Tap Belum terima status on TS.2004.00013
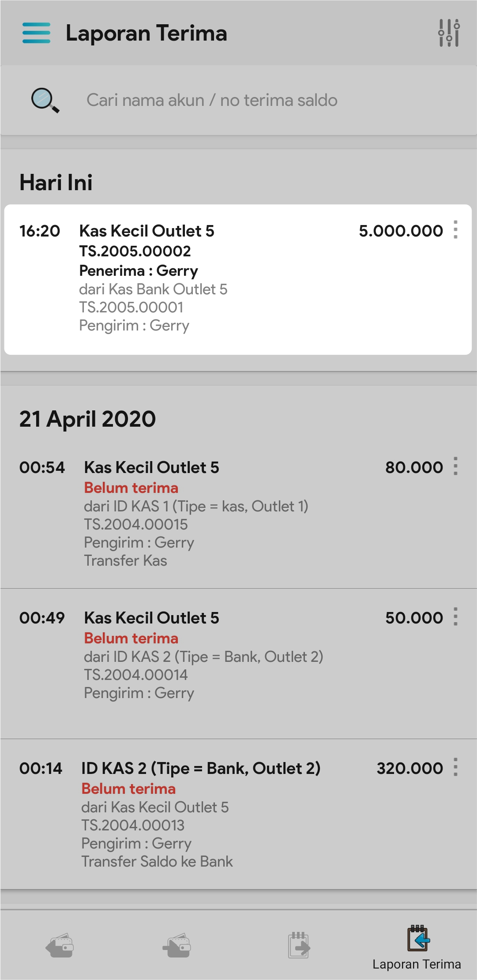The height and width of the screenshot is (980, 477). 128,789
